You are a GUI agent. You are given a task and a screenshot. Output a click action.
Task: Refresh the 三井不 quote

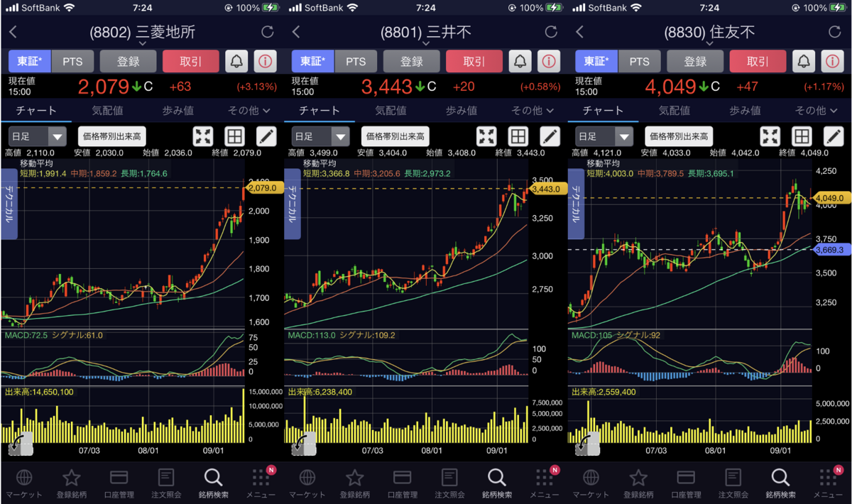pos(551,32)
